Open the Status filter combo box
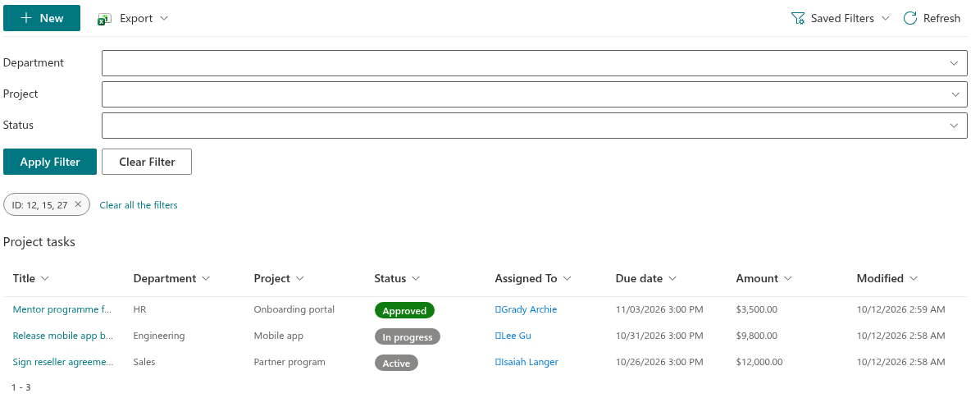The image size is (980, 398). pyautogui.click(x=535, y=126)
